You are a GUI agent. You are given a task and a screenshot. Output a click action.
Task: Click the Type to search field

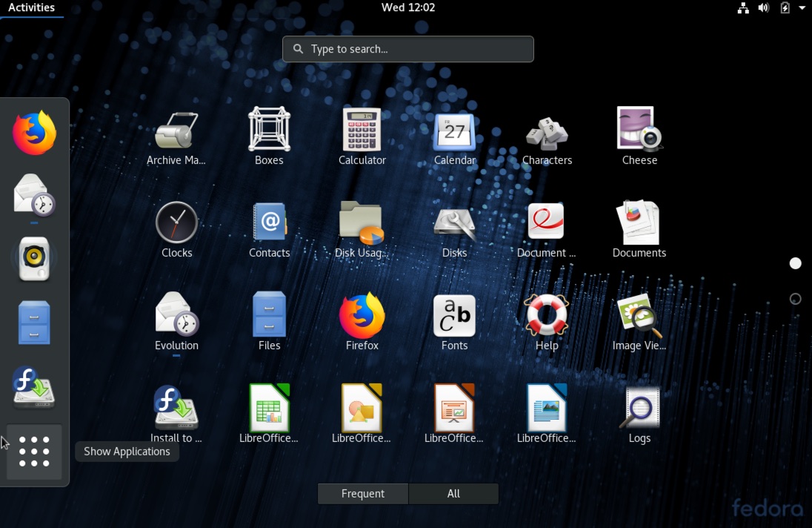pos(407,48)
